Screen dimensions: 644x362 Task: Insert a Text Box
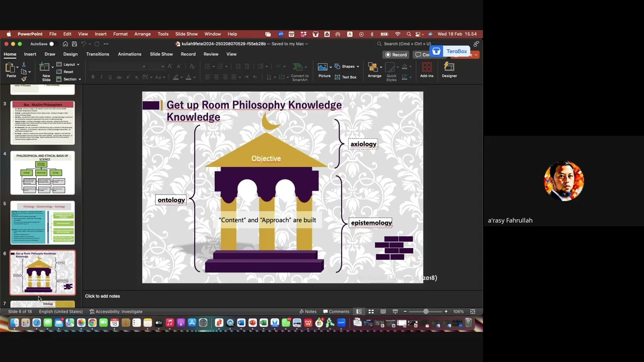coord(345,77)
